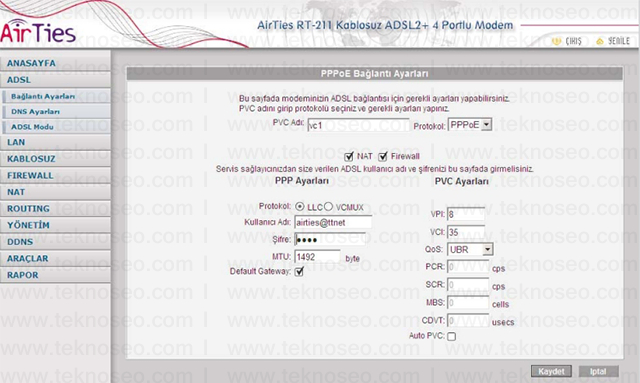Image resolution: width=640 pixels, height=383 pixels.
Task: Click the CDVT input field
Action: [468, 321]
